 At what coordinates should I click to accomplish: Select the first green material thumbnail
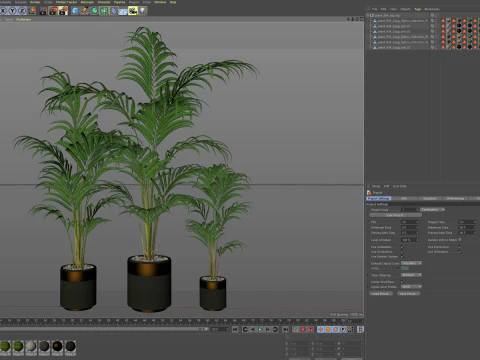tap(5, 347)
